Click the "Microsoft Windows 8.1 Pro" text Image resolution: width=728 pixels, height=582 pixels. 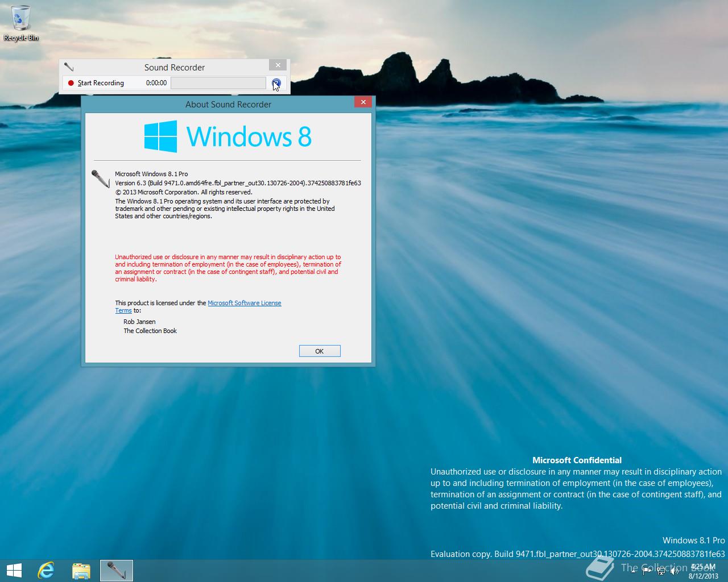coord(151,174)
